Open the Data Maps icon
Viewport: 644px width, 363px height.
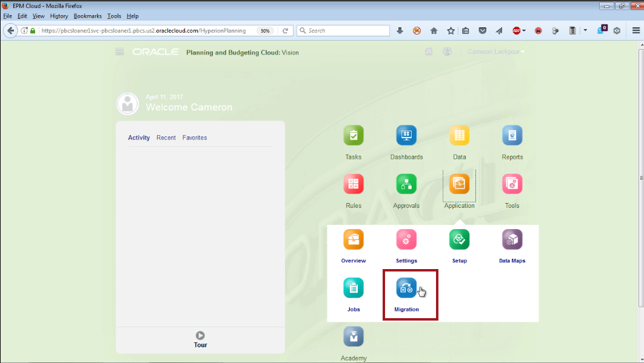click(512, 239)
